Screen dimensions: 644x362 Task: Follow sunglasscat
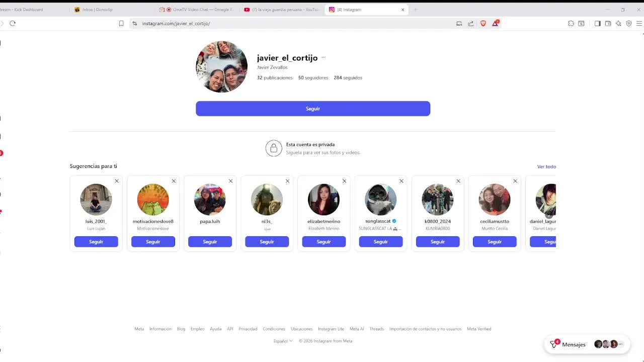pos(380,242)
